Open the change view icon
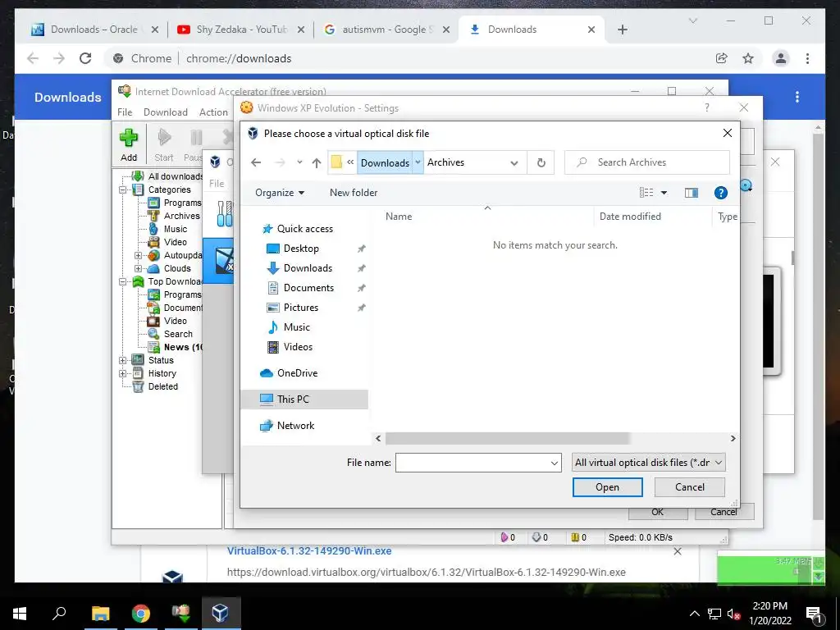 tap(646, 192)
